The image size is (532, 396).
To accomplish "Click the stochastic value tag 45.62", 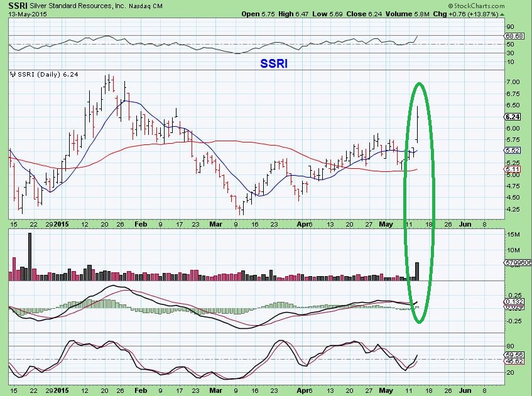I will (514, 361).
